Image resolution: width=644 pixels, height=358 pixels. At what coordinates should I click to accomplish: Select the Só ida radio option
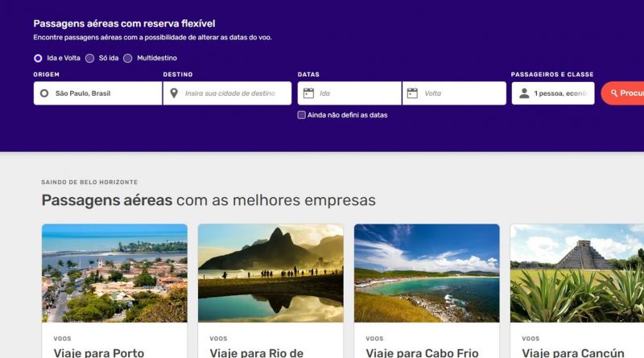pyautogui.click(x=89, y=58)
